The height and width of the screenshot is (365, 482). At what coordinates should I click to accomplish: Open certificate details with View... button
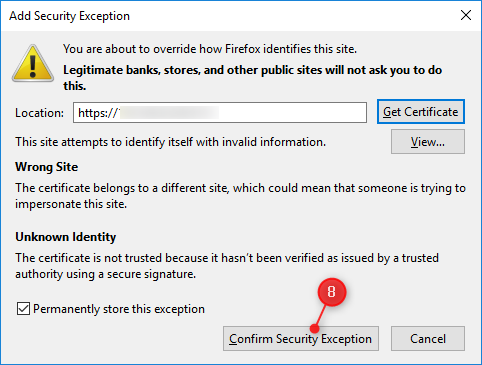pyautogui.click(x=428, y=142)
